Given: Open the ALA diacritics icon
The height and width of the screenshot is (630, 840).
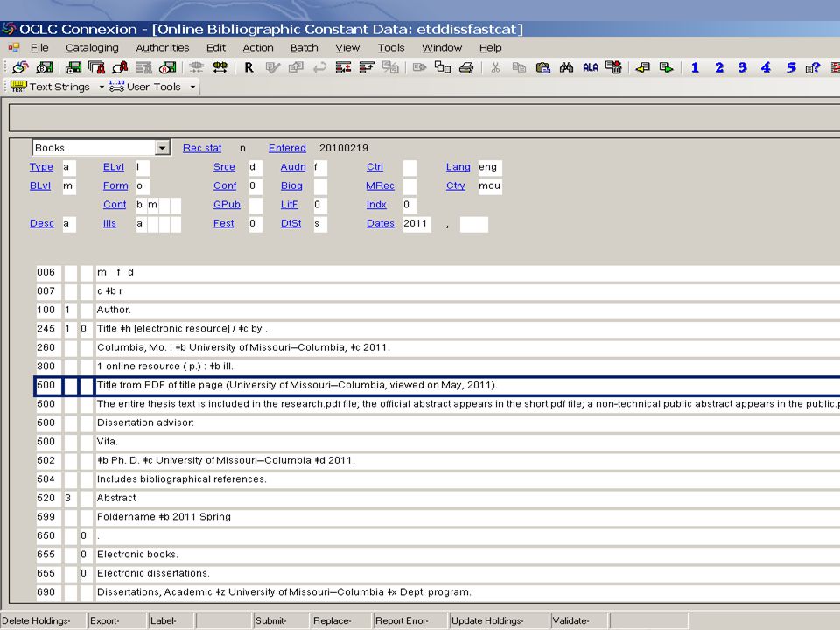Looking at the screenshot, I should coord(591,67).
